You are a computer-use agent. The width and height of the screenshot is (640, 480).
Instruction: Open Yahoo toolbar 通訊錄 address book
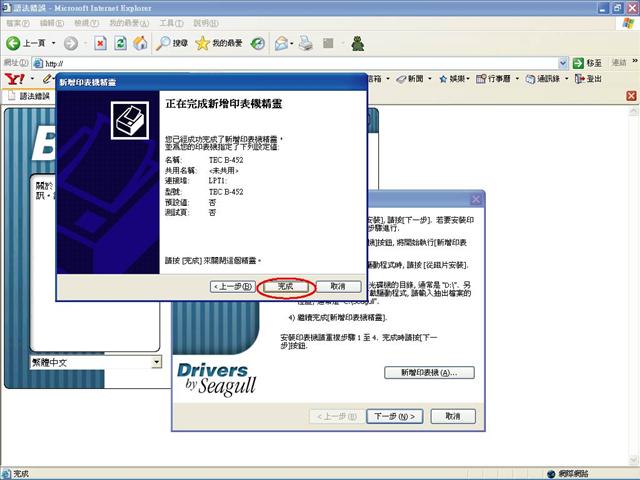pyautogui.click(x=542, y=79)
